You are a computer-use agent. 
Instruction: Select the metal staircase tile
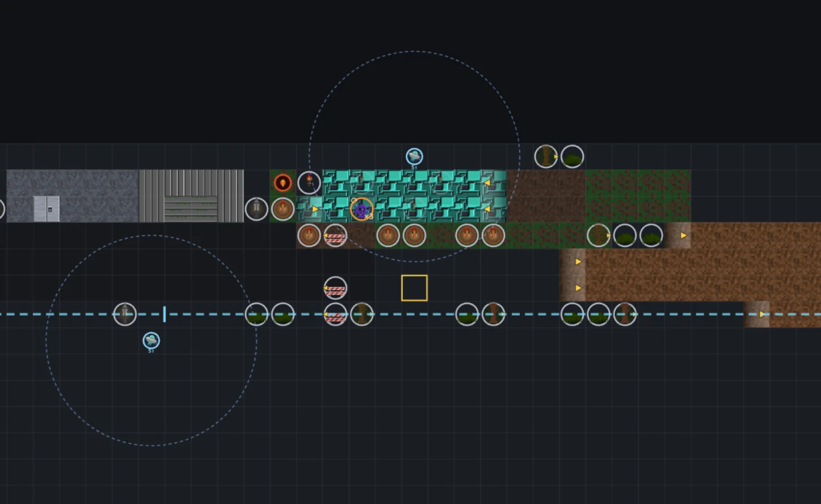pos(191,196)
